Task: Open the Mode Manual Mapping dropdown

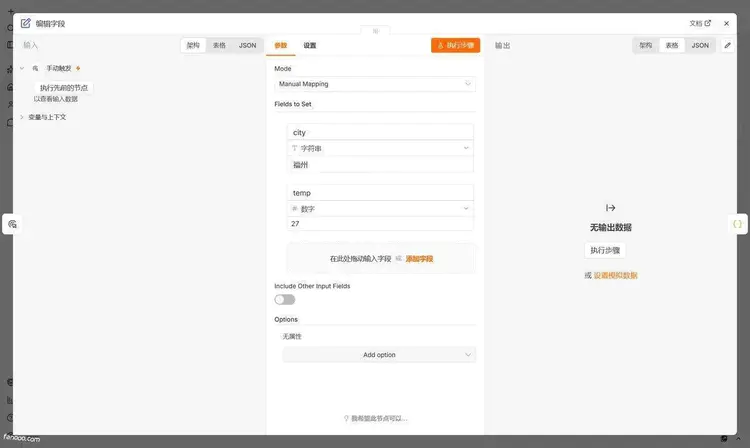Action: [375, 84]
